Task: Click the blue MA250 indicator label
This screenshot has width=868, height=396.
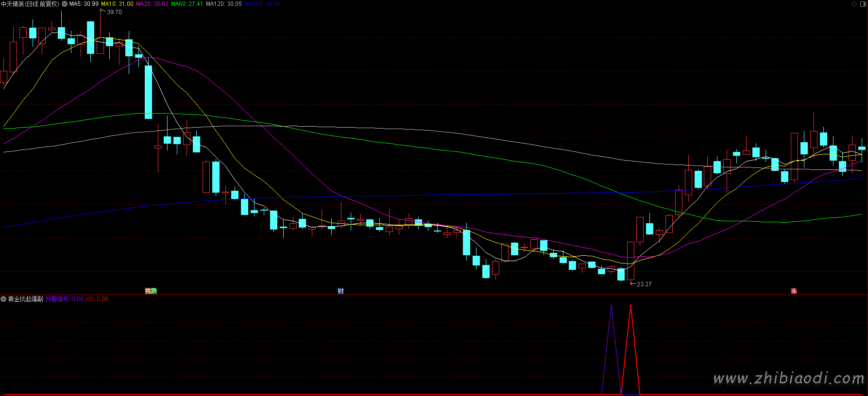Action: (262, 4)
